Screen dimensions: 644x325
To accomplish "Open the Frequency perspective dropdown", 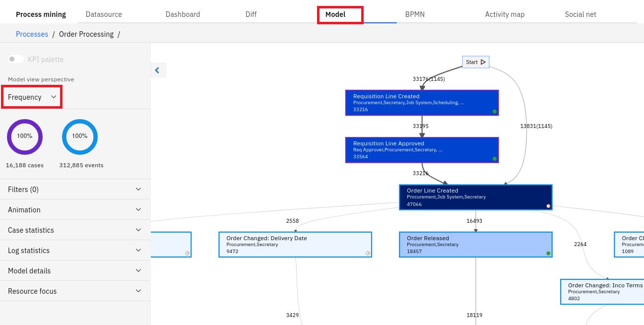I will (32, 97).
